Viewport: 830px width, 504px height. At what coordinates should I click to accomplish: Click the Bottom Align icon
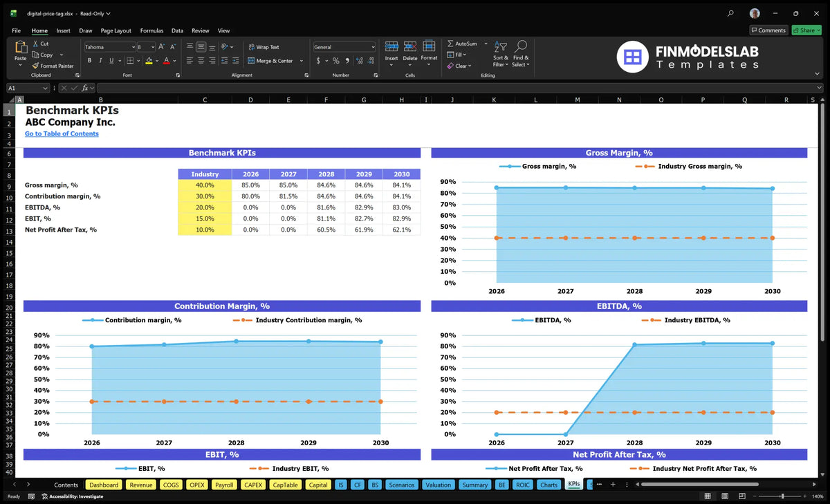tap(212, 47)
